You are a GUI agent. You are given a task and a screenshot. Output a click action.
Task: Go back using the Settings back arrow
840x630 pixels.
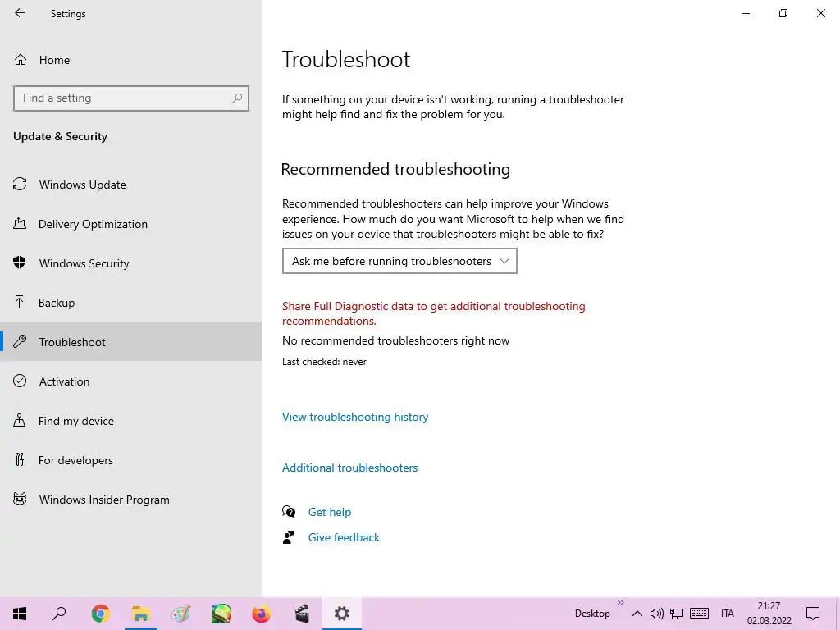click(x=20, y=13)
